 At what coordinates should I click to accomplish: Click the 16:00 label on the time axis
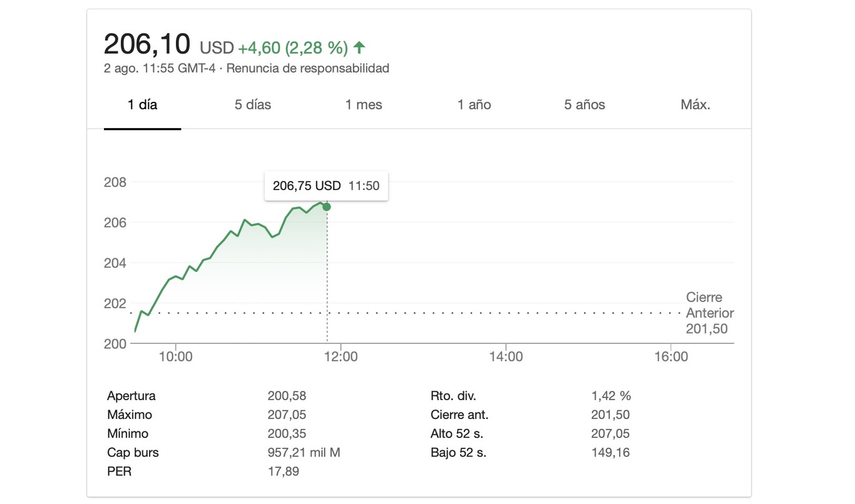[x=670, y=357]
